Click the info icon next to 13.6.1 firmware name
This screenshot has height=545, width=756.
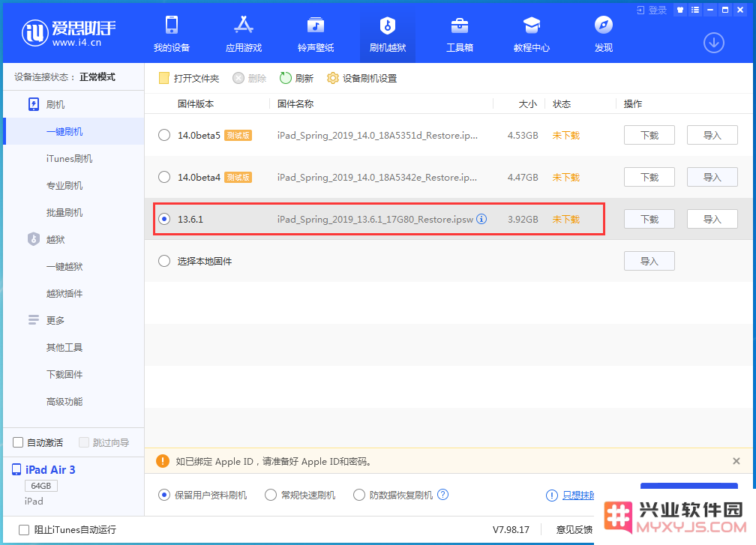[x=481, y=219]
